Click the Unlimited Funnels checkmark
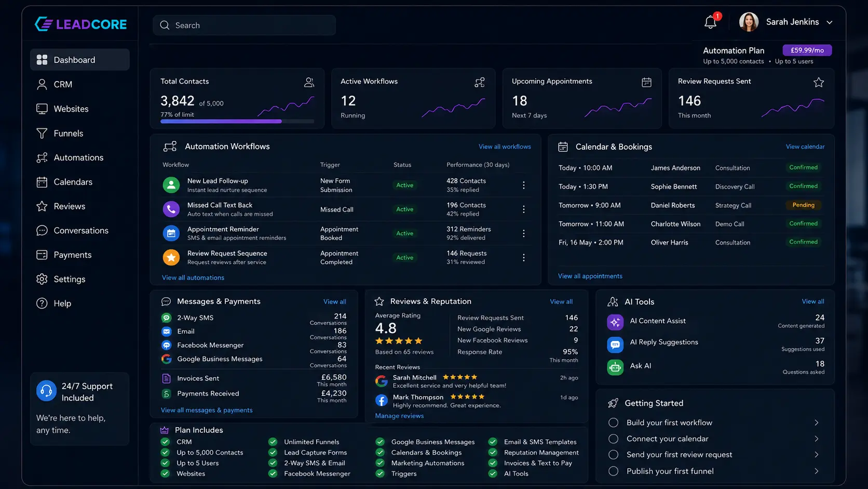 pyautogui.click(x=273, y=442)
